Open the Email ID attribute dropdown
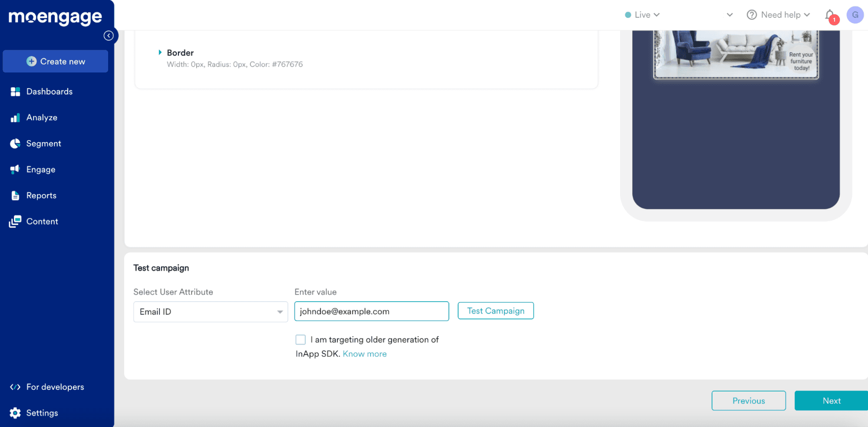The image size is (868, 427). coord(210,312)
